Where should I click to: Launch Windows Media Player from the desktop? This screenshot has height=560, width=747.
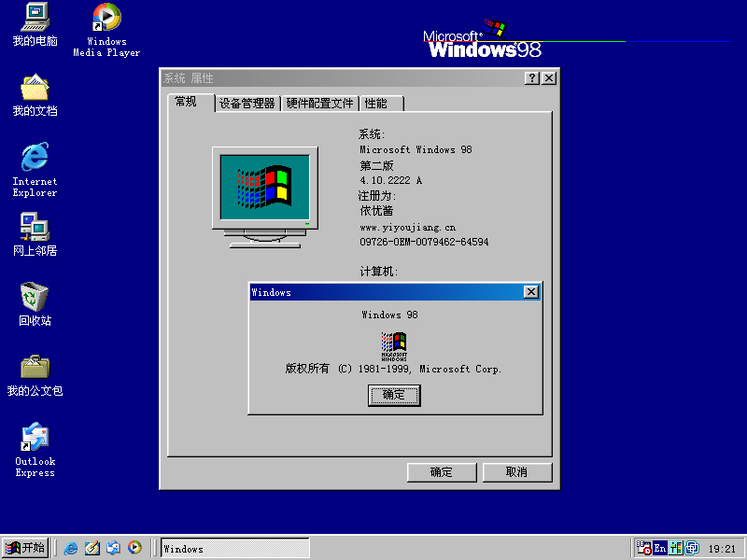click(106, 19)
